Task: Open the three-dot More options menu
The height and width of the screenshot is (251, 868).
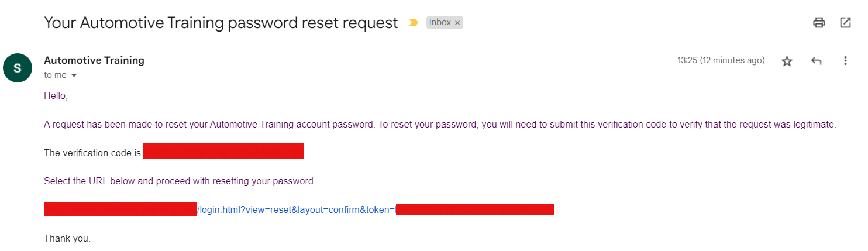Action: (845, 61)
